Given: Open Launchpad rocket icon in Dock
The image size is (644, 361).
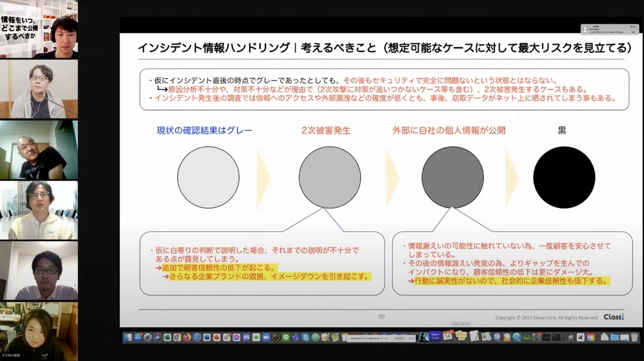Looking at the screenshot, I should [148, 337].
